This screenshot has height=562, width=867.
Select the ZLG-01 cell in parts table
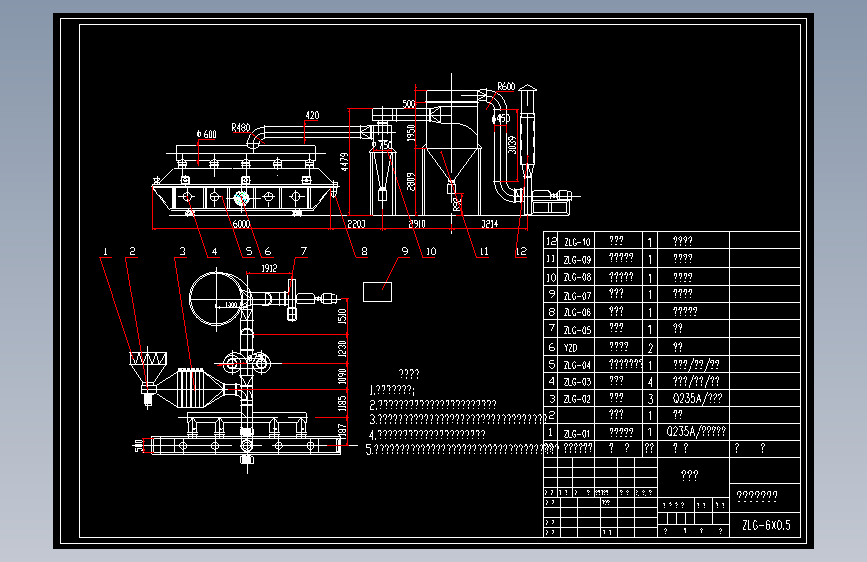point(577,434)
